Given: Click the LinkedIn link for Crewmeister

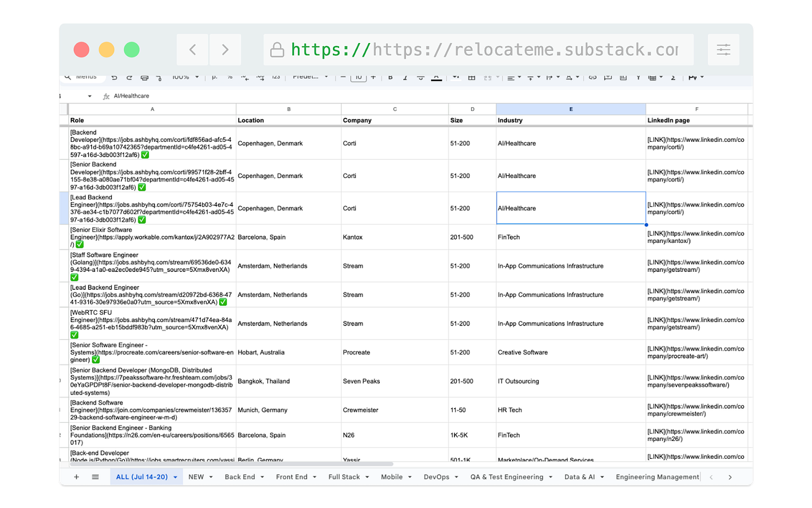Looking at the screenshot, I should 695,410.
